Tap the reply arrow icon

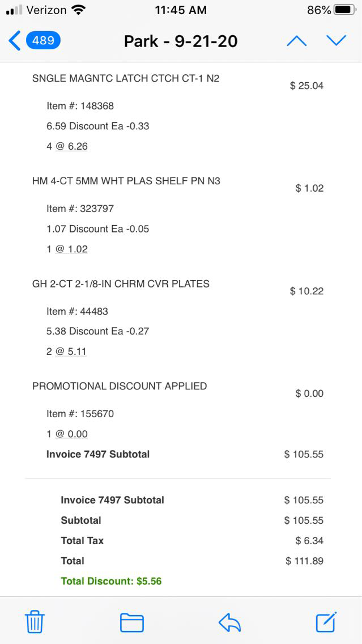[229, 622]
